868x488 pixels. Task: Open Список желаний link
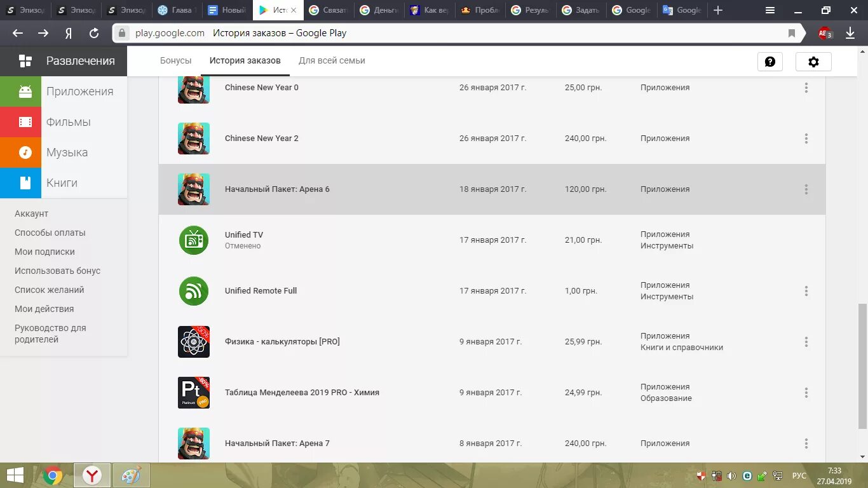pyautogui.click(x=50, y=290)
